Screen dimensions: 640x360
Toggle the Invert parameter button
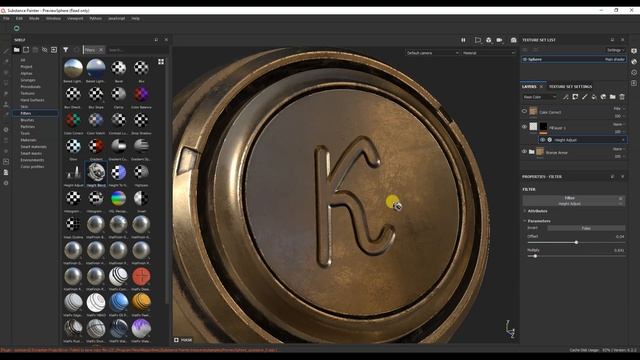[x=586, y=228]
